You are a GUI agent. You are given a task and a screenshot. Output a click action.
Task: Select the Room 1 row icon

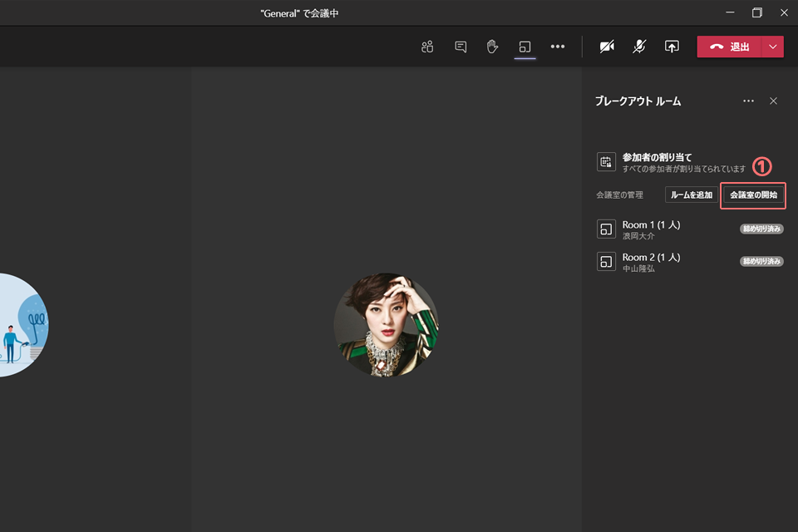606,229
